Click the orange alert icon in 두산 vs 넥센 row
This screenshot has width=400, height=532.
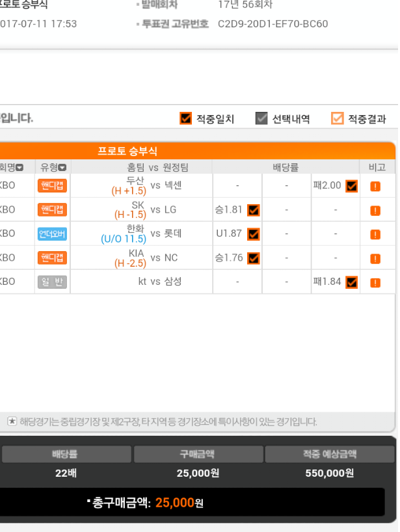point(375,186)
